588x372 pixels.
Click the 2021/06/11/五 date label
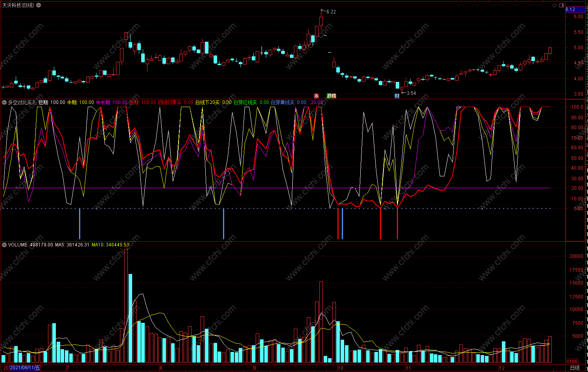coord(24,368)
